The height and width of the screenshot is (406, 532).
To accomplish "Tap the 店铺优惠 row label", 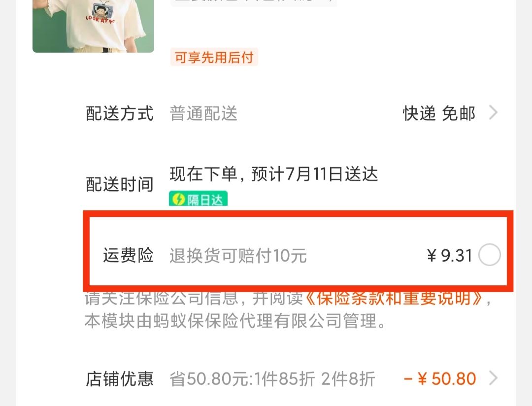I will pos(119,378).
